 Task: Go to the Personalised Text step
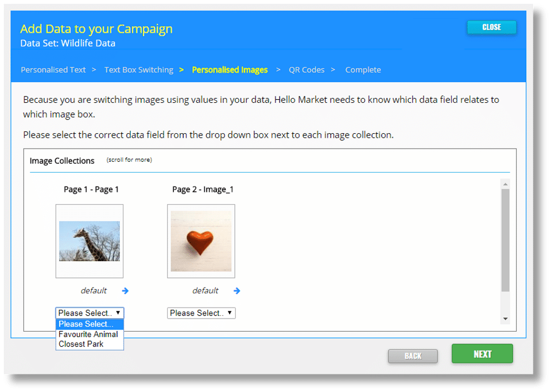53,70
